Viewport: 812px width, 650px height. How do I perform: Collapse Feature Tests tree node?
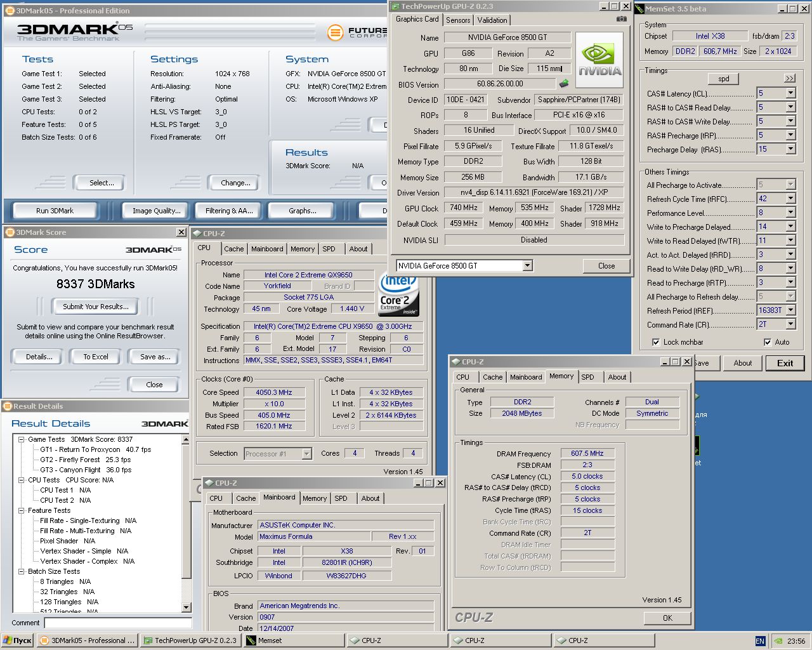coord(21,510)
